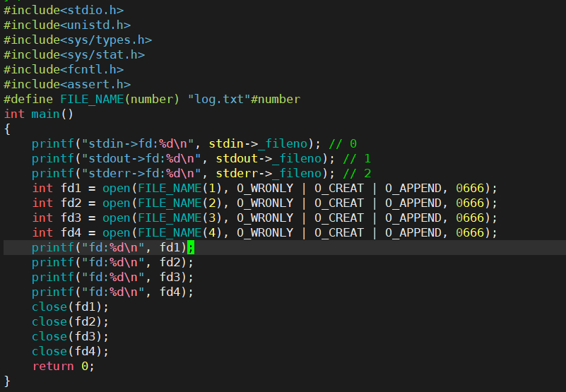This screenshot has height=392, width=566.
Task: Click the #include<stdio.h> line
Action: (x=63, y=11)
